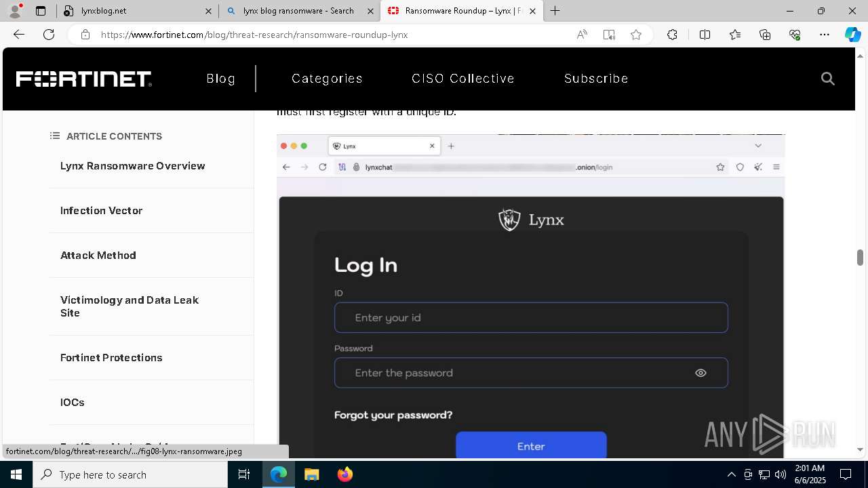Viewport: 868px width, 488px height.
Task: Open the Fortinet site search
Action: pos(827,79)
